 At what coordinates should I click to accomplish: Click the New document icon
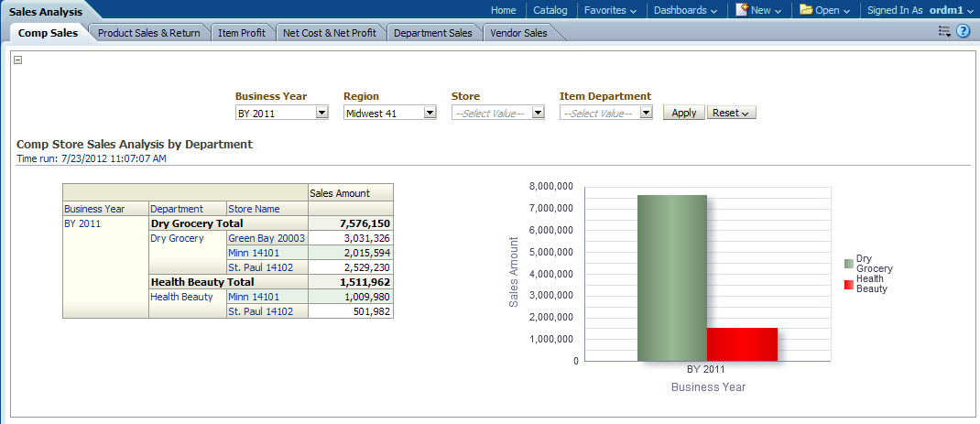pyautogui.click(x=741, y=10)
